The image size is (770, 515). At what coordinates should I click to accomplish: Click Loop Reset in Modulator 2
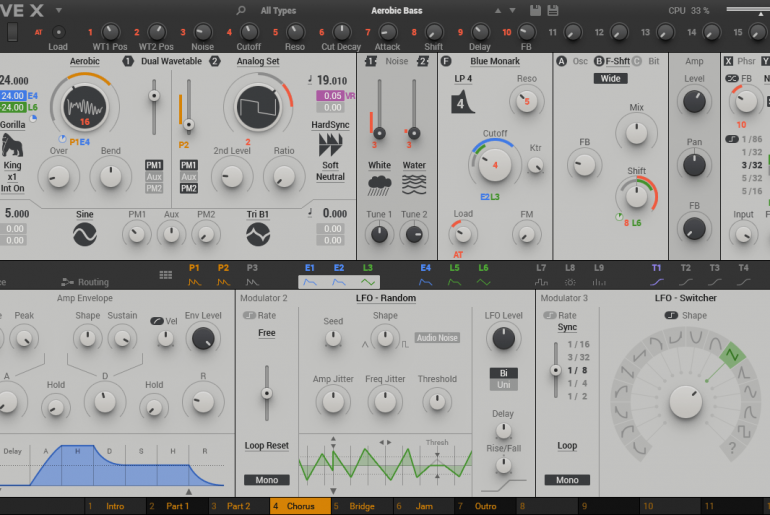coord(267,446)
